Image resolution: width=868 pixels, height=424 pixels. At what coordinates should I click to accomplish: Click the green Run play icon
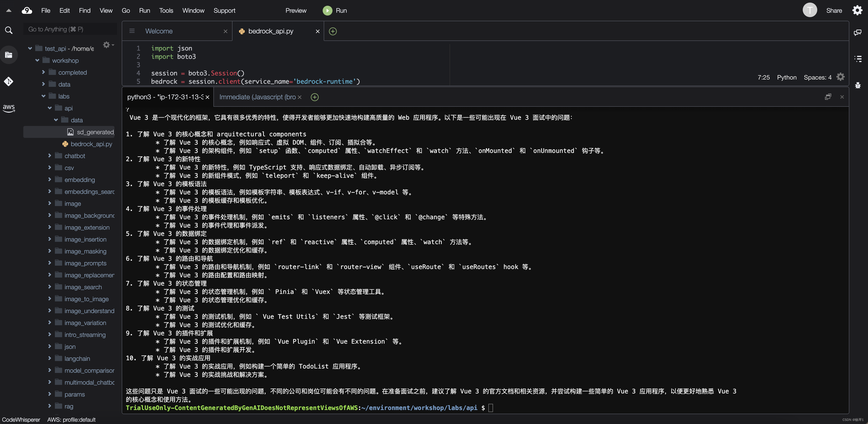coord(327,10)
